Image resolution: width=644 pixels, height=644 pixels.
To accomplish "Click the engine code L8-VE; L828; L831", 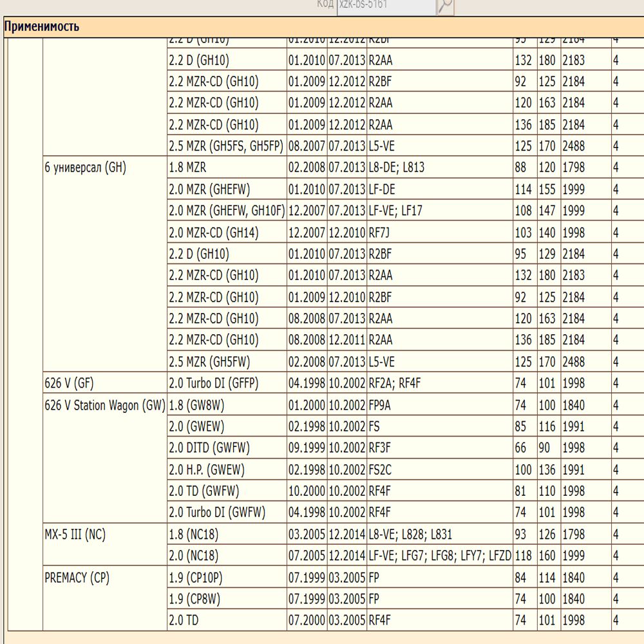I will [x=410, y=534].
